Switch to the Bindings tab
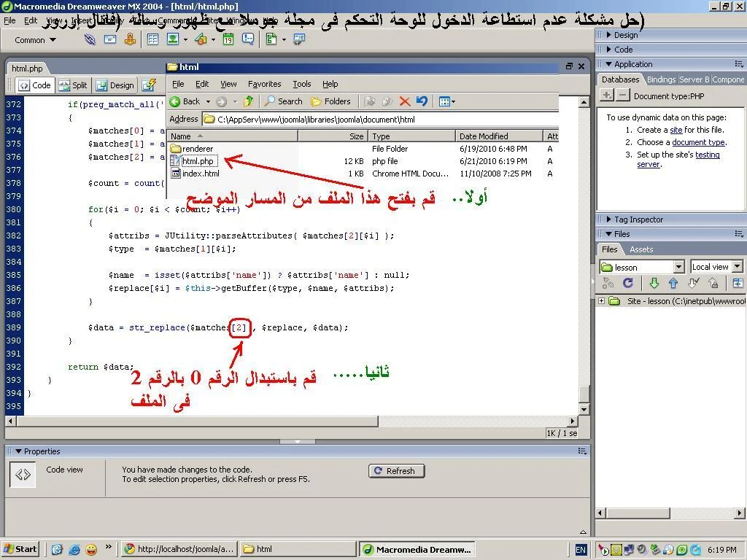 coord(660,79)
